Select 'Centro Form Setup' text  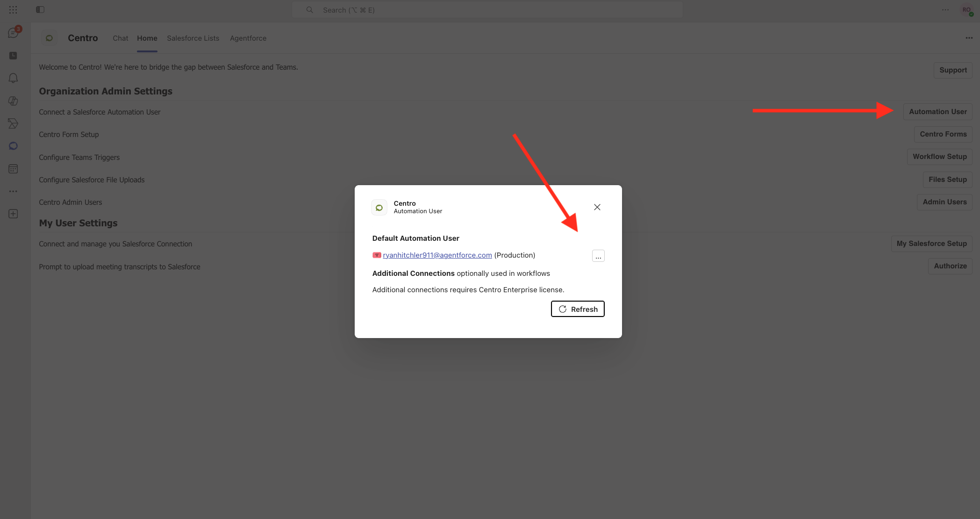[69, 135]
